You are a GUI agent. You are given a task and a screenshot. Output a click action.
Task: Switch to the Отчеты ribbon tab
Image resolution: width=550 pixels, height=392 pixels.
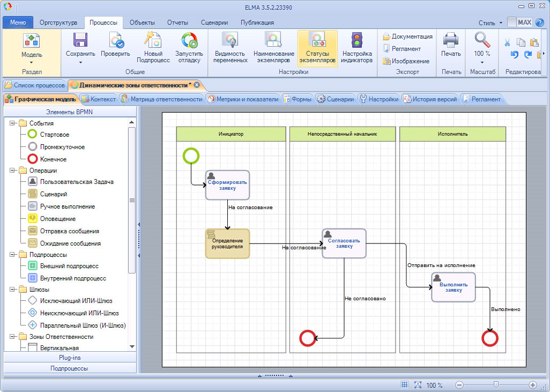click(x=177, y=23)
